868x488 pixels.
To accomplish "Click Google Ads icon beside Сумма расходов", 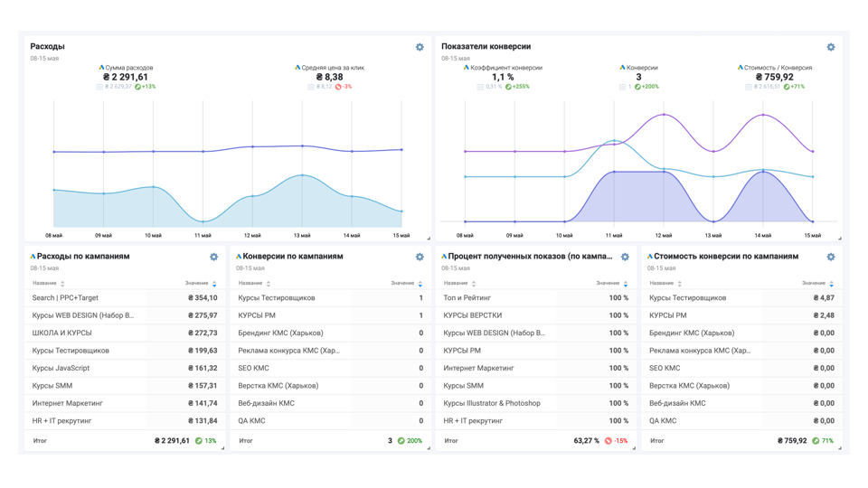I will coord(101,68).
